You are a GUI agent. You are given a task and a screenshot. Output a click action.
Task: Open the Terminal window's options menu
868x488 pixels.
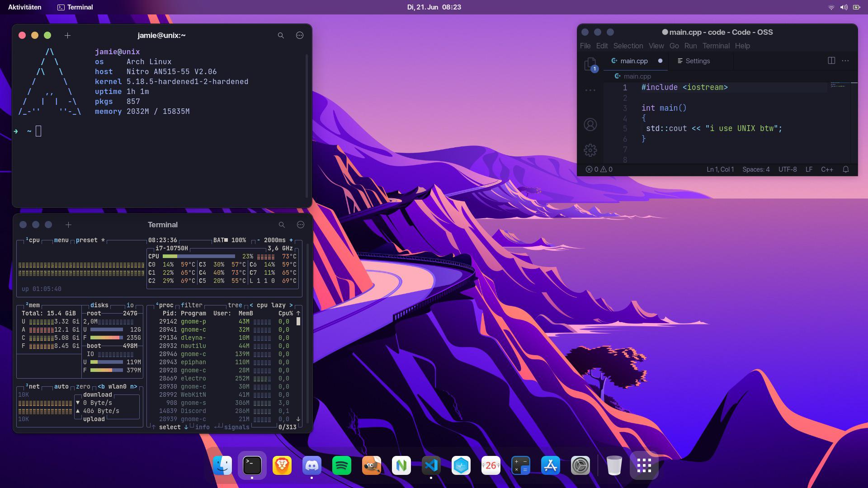[x=299, y=224]
